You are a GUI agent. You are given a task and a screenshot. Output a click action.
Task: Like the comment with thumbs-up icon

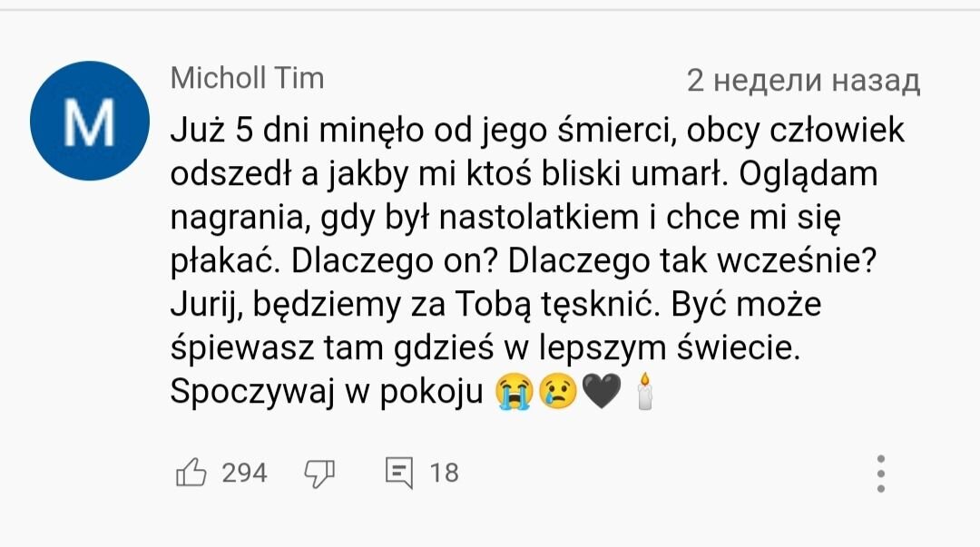[191, 472]
